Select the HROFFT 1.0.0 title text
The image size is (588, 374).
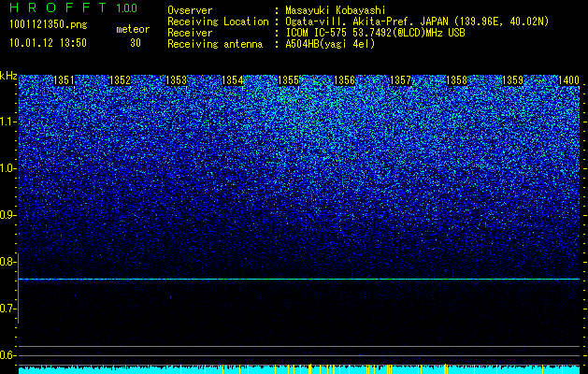pyautogui.click(x=74, y=7)
